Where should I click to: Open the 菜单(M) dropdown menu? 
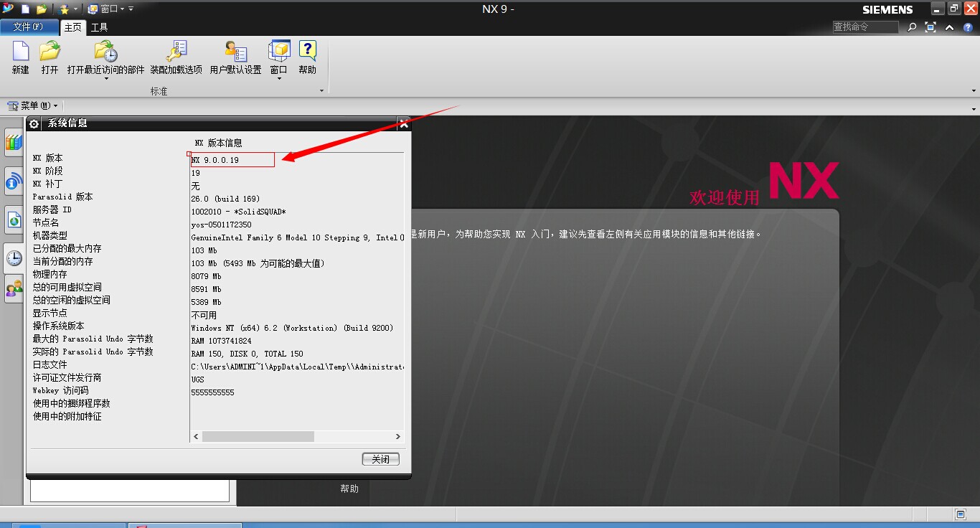tap(32, 105)
